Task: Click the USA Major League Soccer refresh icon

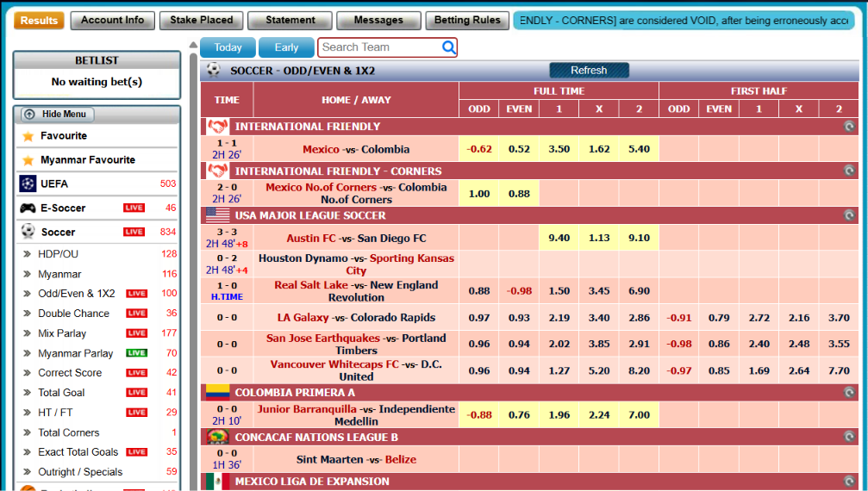Action: [849, 215]
